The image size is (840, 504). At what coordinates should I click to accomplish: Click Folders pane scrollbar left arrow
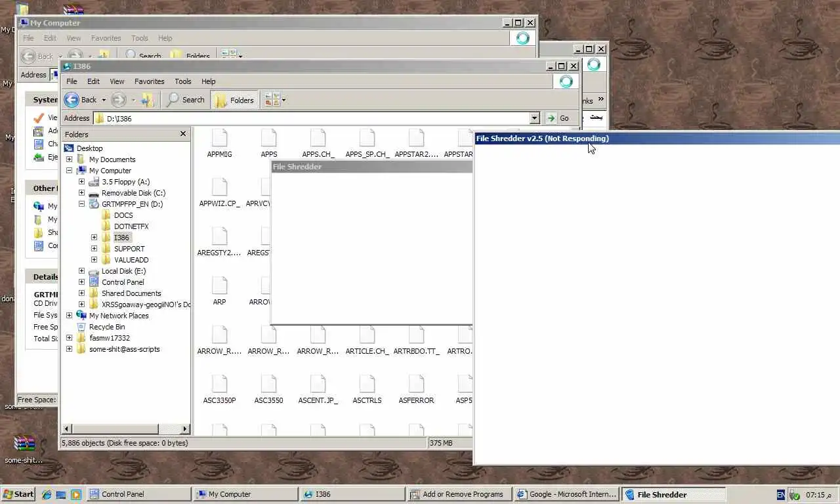click(66, 429)
